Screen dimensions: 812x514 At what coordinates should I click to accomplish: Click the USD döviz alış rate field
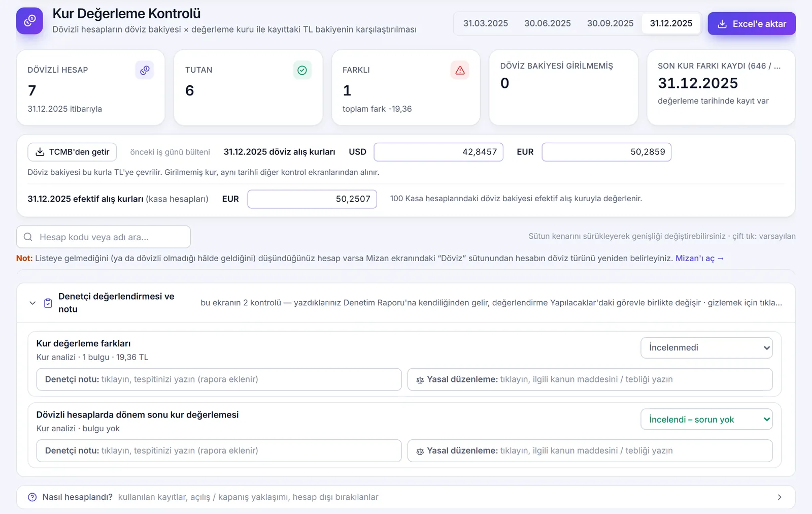click(438, 152)
